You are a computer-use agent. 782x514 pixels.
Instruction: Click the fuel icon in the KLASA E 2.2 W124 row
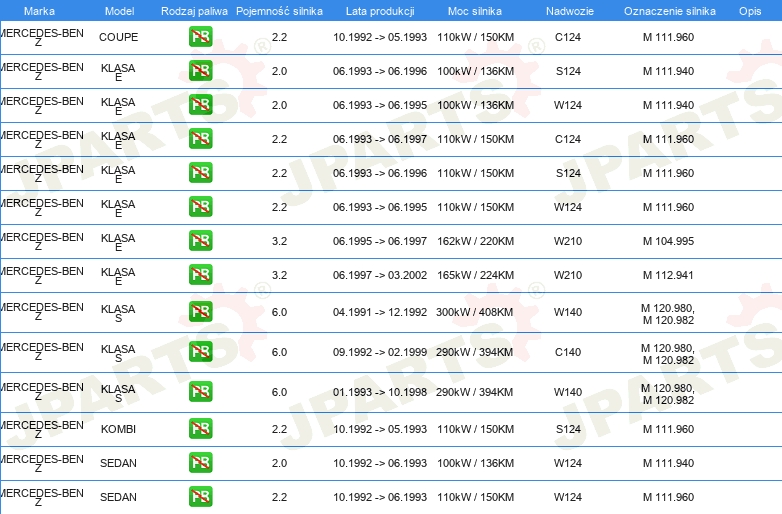click(x=200, y=206)
